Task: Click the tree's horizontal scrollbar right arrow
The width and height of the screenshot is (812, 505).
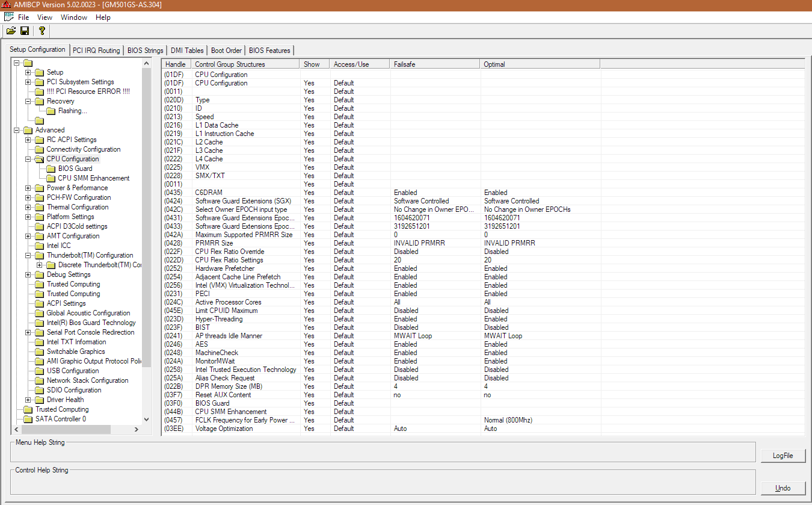Action: (x=137, y=429)
